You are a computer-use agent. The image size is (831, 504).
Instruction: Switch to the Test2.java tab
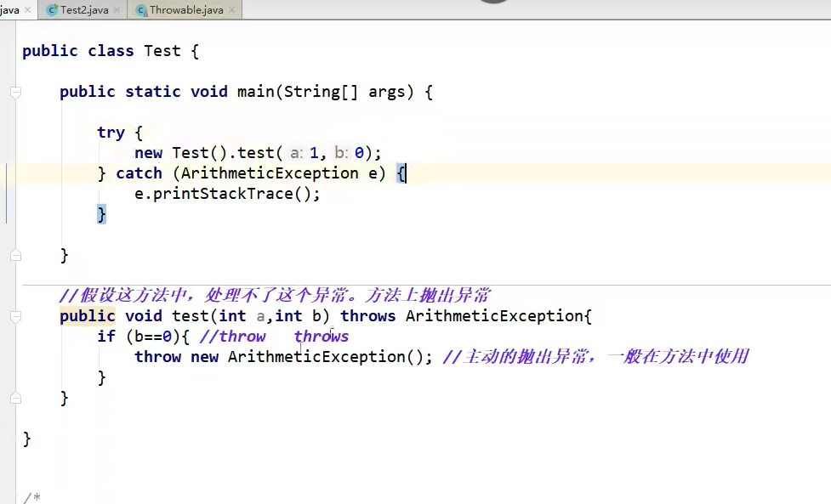(84, 9)
